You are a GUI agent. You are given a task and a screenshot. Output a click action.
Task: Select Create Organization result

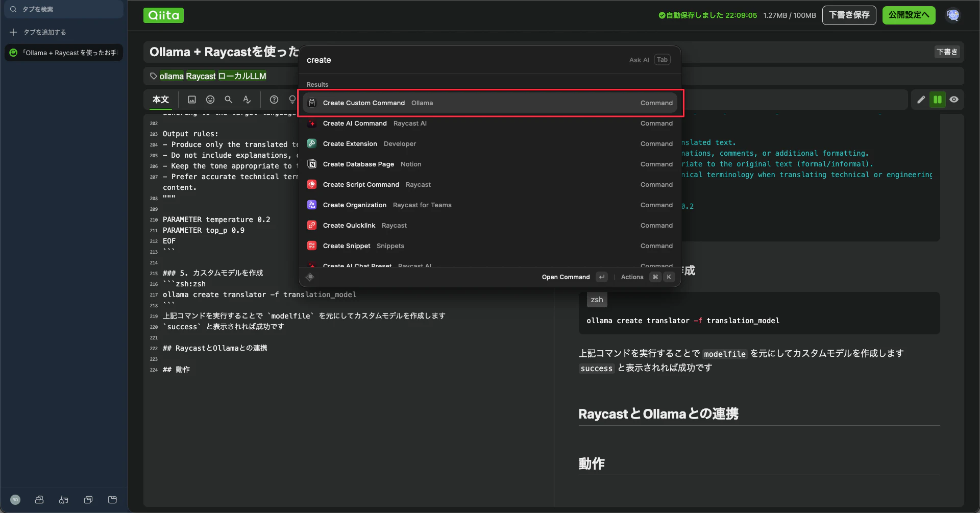490,205
